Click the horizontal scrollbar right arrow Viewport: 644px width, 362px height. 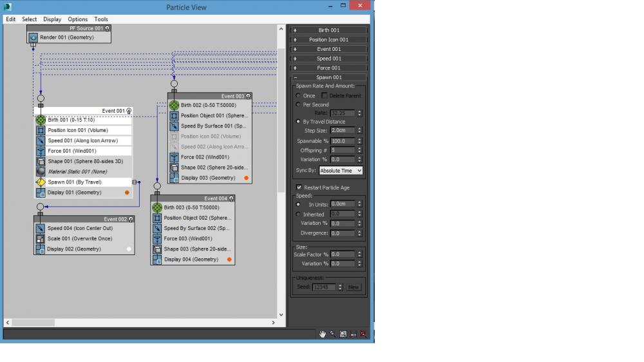(273, 323)
